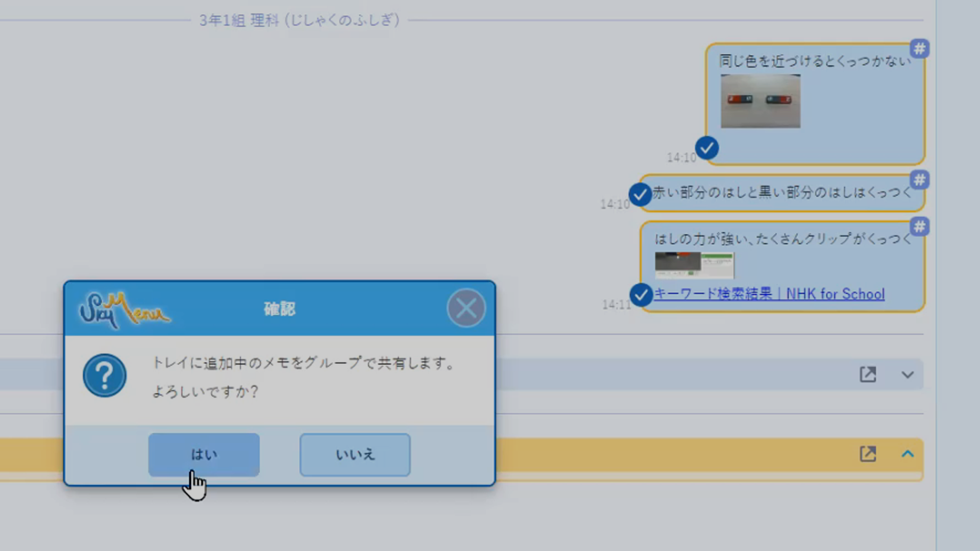Click the いいえ button in dialog
The width and height of the screenshot is (980, 551).
point(355,454)
